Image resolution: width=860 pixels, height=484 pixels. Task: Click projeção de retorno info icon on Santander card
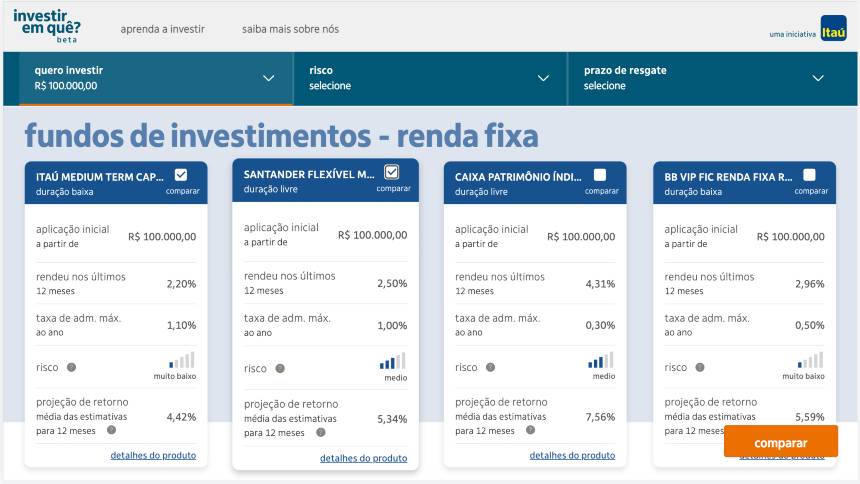tap(321, 432)
